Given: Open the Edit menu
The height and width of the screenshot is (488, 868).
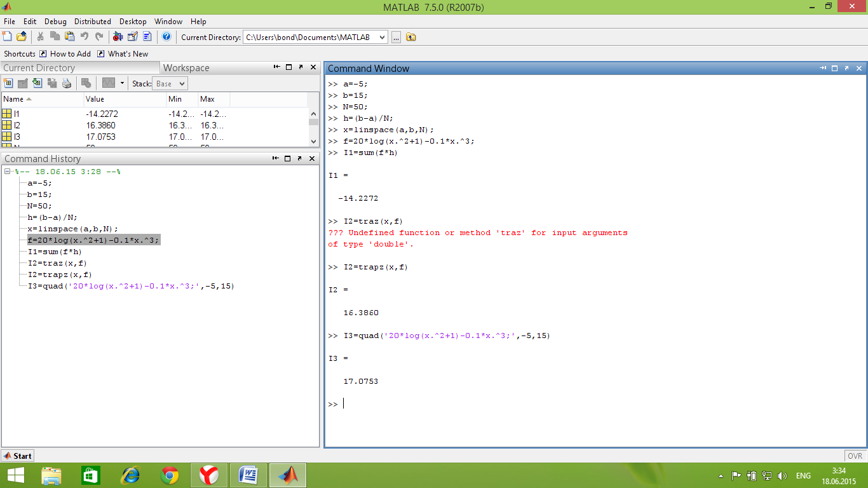Looking at the screenshot, I should point(30,21).
